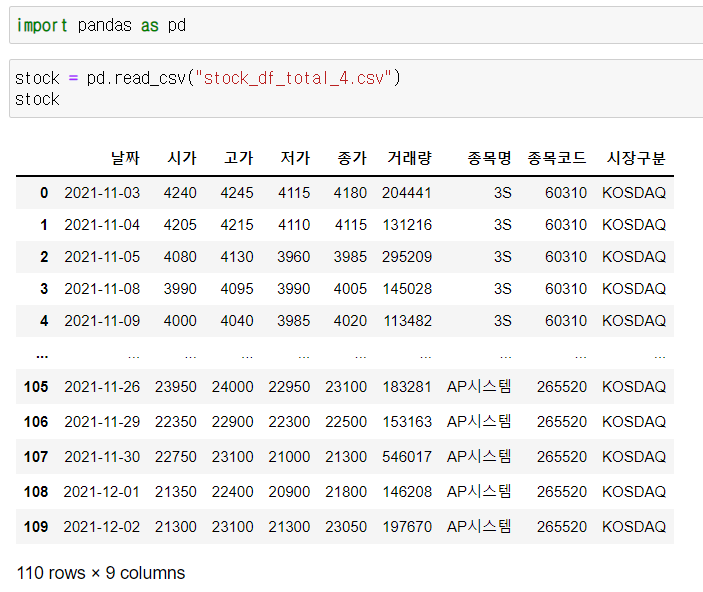This screenshot has width=703, height=592.
Task: Click date cell 2021-11-03
Action: click(102, 193)
